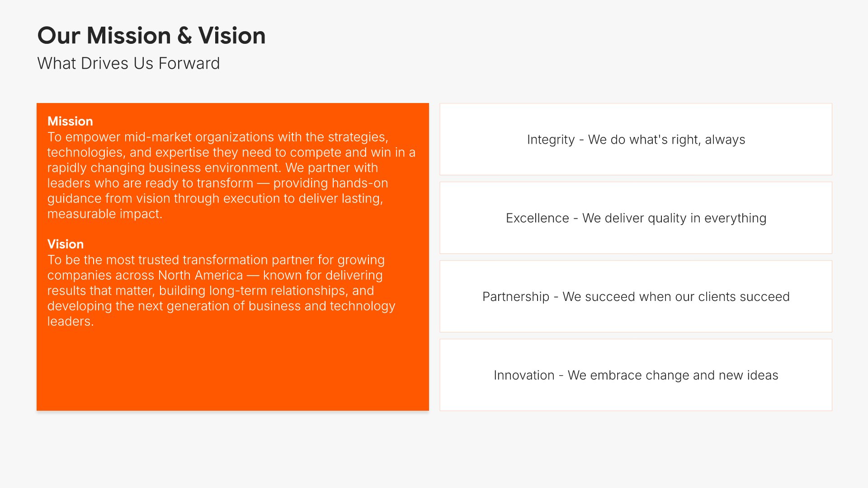Click the "Our Mission & Vision" slide title
Viewport: 868px width, 488px height.
tap(151, 36)
